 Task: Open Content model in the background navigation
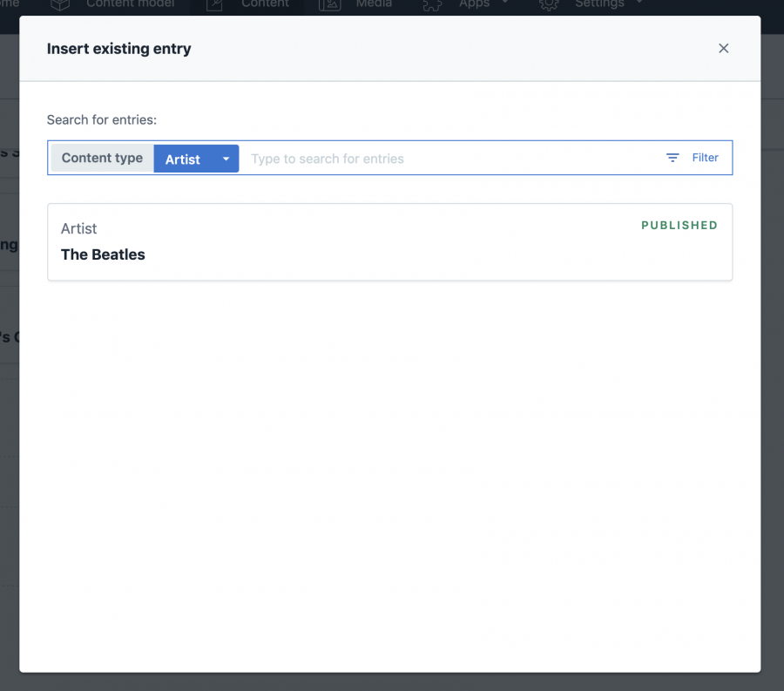click(x=130, y=4)
